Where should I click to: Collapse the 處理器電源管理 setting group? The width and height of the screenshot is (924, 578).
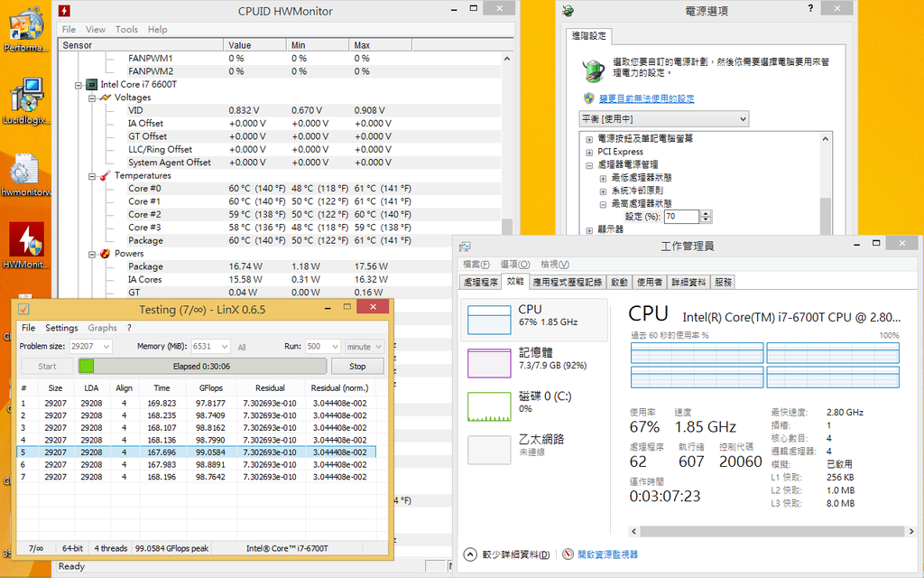589,165
